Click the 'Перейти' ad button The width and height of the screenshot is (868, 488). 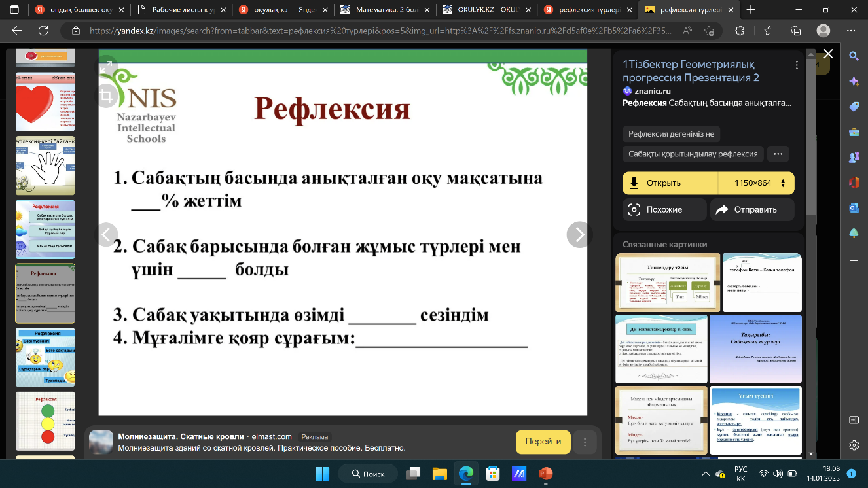543,442
